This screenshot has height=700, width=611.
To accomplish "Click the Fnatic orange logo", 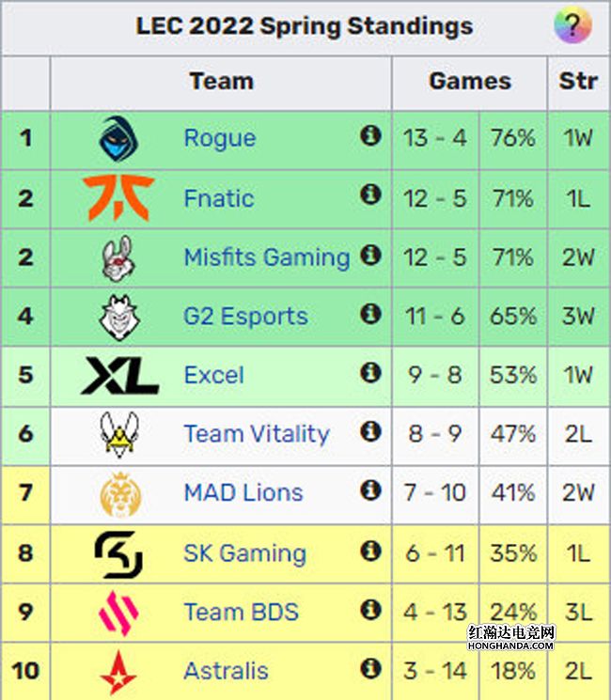I will pos(119,197).
